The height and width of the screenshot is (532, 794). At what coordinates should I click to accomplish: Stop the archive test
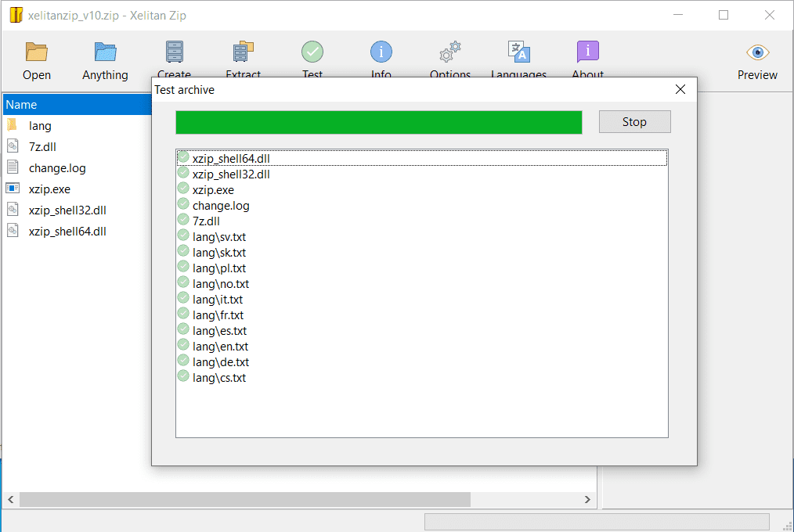click(x=634, y=122)
